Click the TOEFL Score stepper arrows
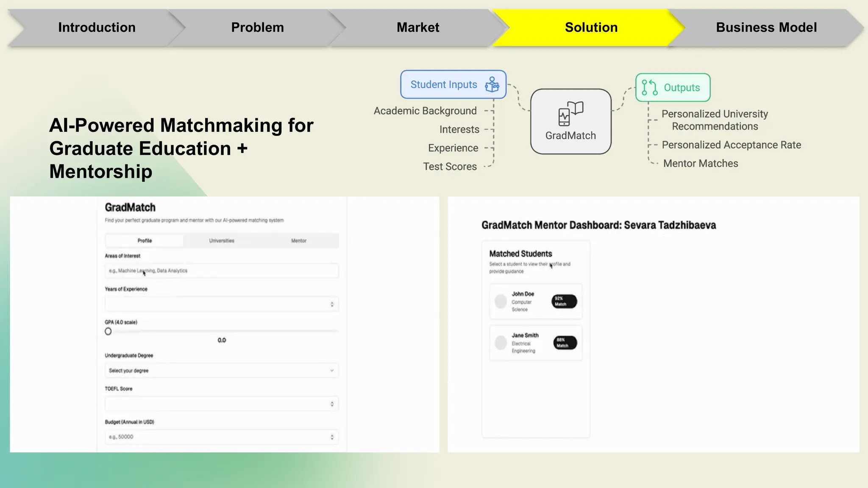 [332, 404]
